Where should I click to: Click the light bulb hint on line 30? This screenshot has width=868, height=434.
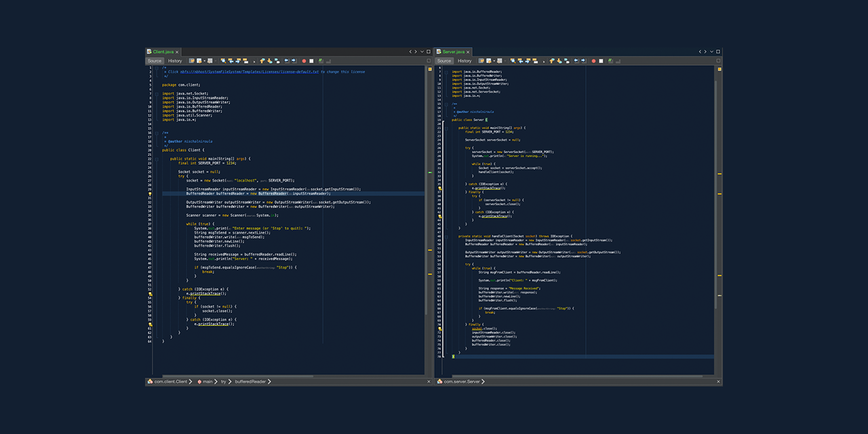pyautogui.click(x=150, y=194)
